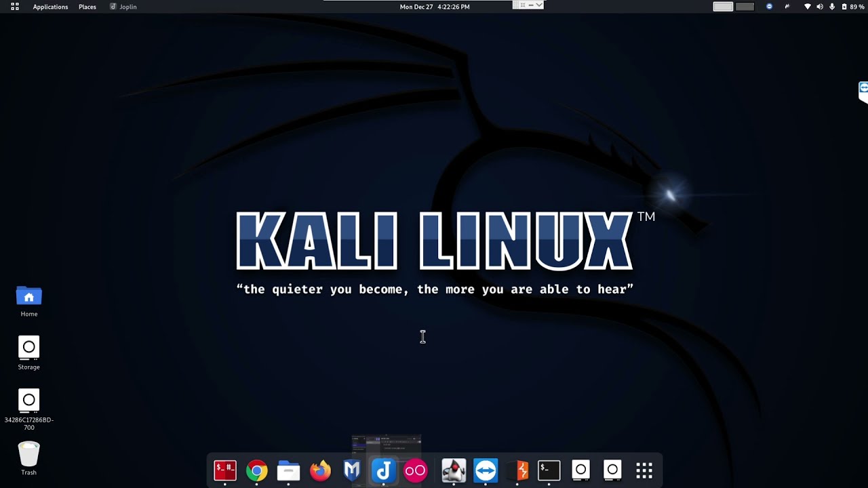Open the first drive icon in dock
The width and height of the screenshot is (868, 488).
581,470
